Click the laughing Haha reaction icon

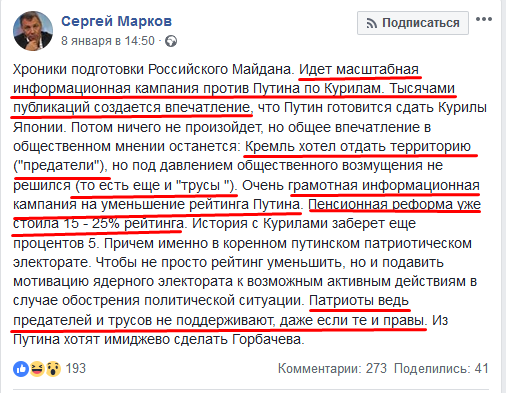[x=37, y=369]
